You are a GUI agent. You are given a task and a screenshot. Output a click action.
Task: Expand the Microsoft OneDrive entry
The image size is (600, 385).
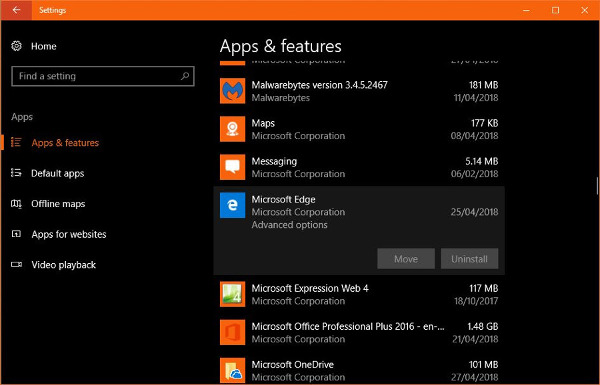359,370
